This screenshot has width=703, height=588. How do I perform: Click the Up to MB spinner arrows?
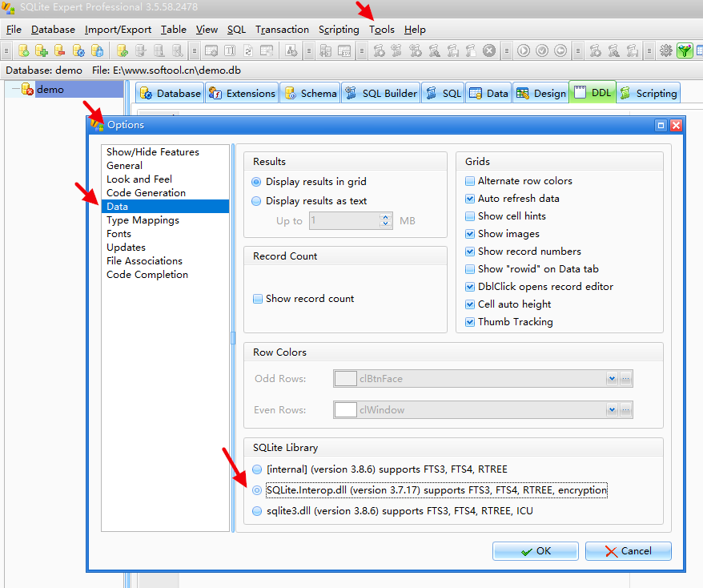386,220
